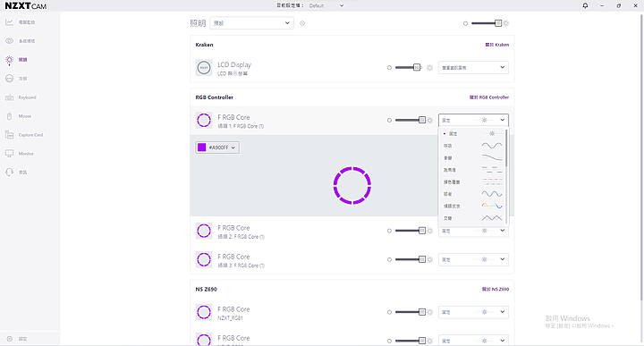Open effect dropdown of bottom-most F RGB Core
The width and height of the screenshot is (644, 346).
coord(473,341)
